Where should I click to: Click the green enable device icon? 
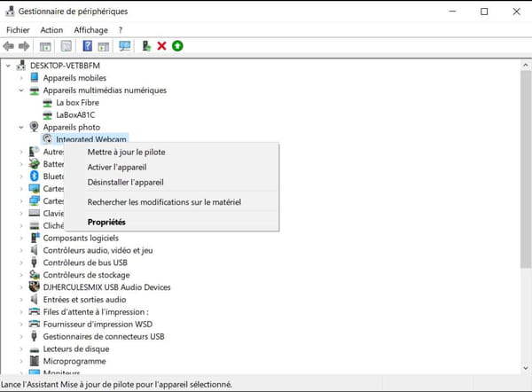177,46
